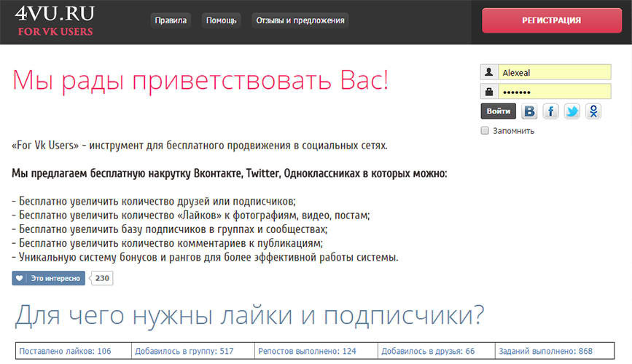The image size is (632, 364).
Task: Click the Заданий выполнено: 868 cell
Action: point(555,351)
